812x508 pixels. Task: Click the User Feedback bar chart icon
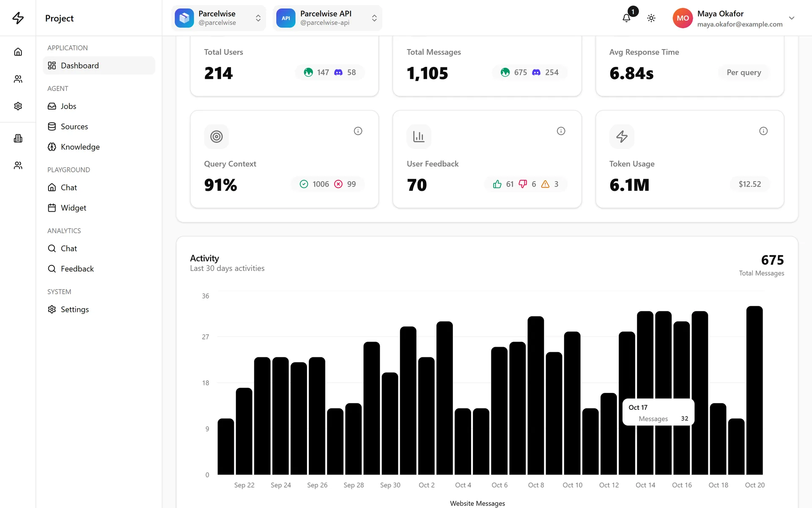tap(419, 136)
